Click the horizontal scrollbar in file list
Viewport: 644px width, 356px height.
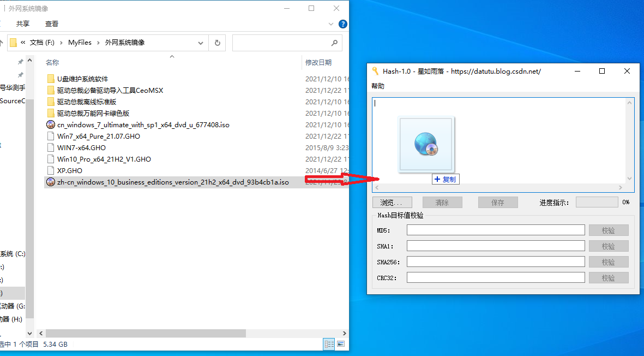point(146,333)
